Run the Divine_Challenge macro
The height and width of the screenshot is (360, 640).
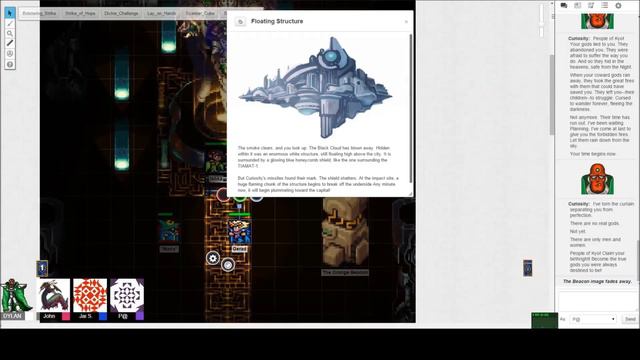[x=121, y=13]
